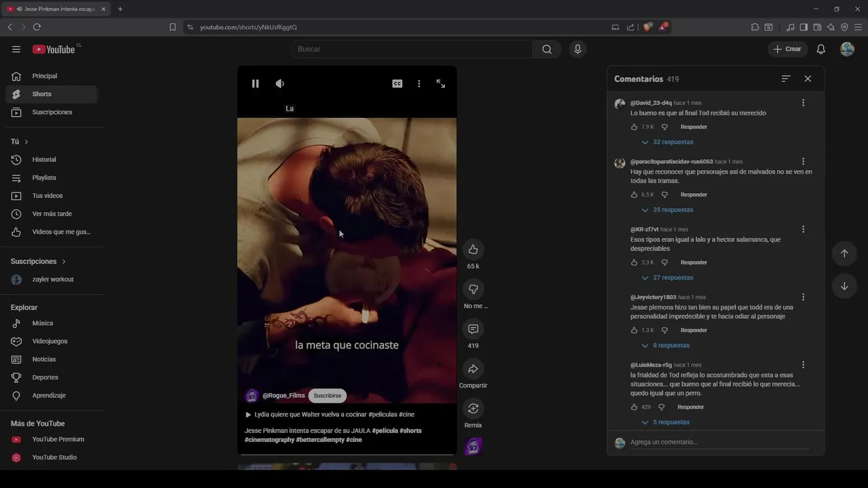Go to the next short
This screenshot has height=488, width=868.
click(844, 286)
